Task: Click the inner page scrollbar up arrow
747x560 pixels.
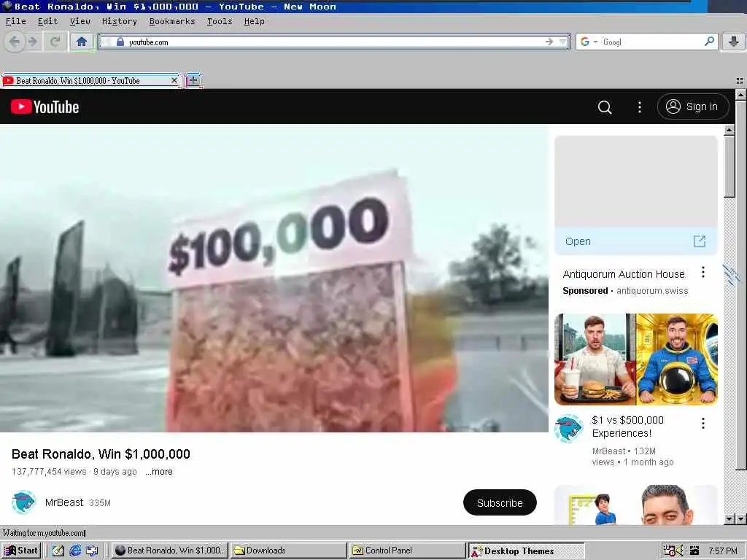Action: click(729, 131)
